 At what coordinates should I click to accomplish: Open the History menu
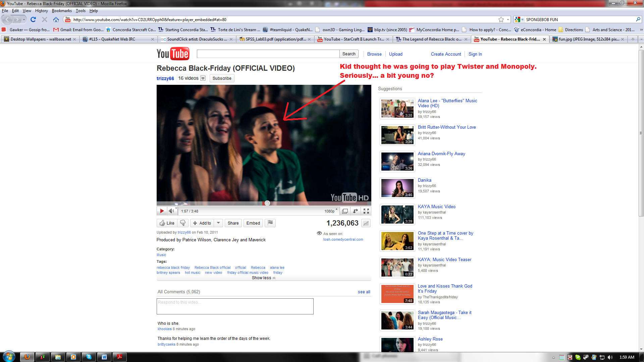41,11
